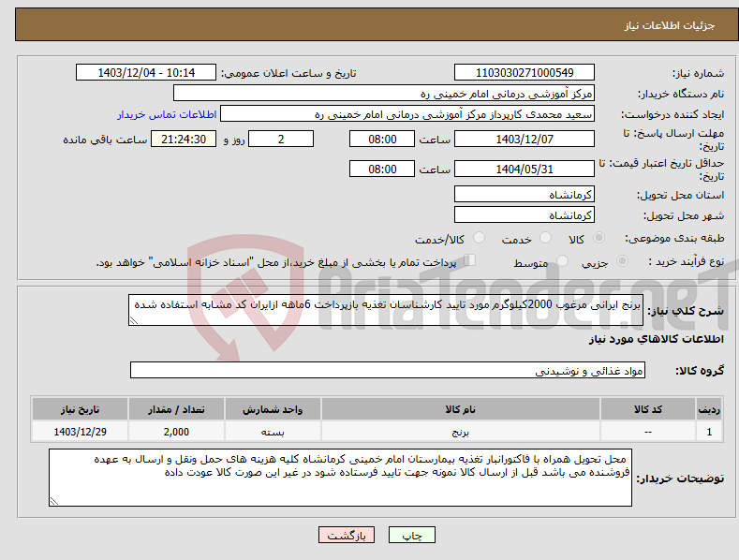Click the توضیحات خریدار notes textarea
The width and height of the screenshot is (739, 560).
point(340,478)
